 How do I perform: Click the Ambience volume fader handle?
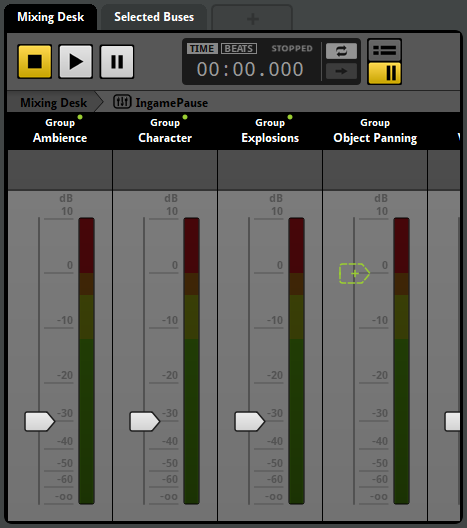pos(39,421)
